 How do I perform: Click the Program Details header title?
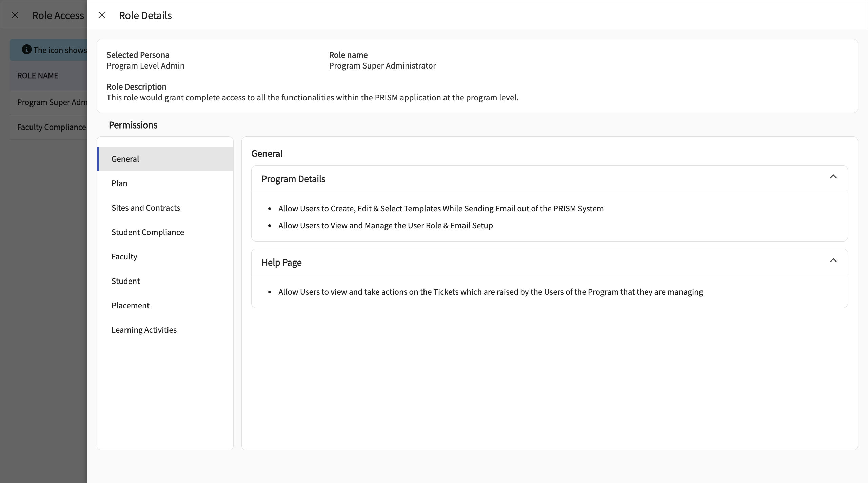coord(293,179)
